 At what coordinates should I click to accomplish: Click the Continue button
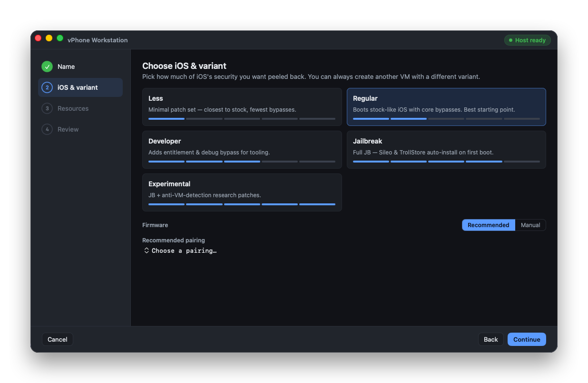[x=527, y=339]
